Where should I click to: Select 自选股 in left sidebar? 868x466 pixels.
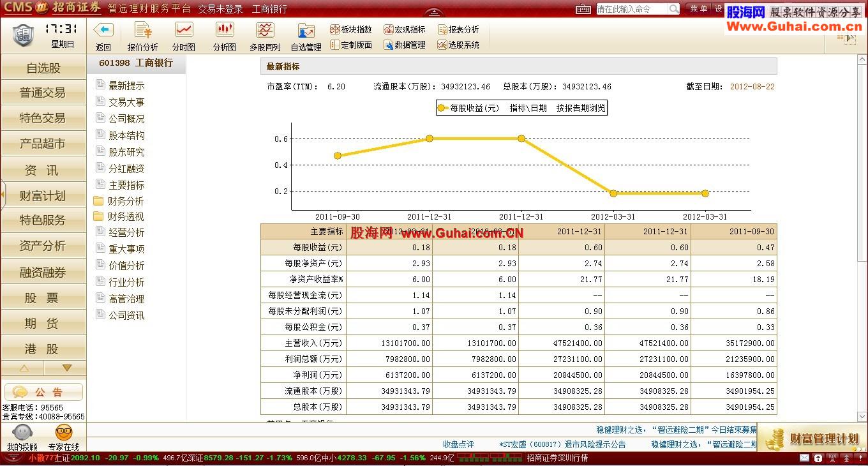43,68
